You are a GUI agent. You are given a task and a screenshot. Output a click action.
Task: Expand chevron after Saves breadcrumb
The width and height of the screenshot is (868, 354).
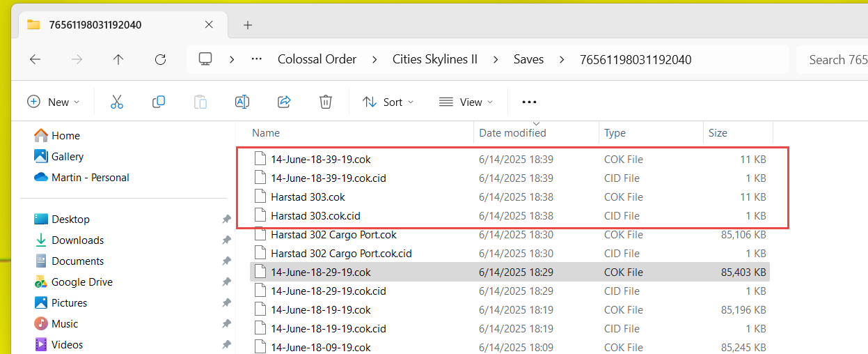point(562,59)
